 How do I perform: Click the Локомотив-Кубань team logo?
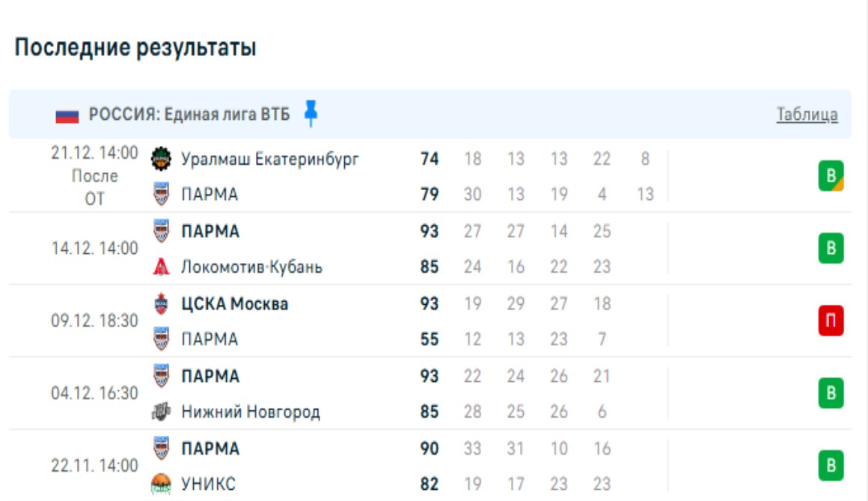pyautogui.click(x=161, y=267)
